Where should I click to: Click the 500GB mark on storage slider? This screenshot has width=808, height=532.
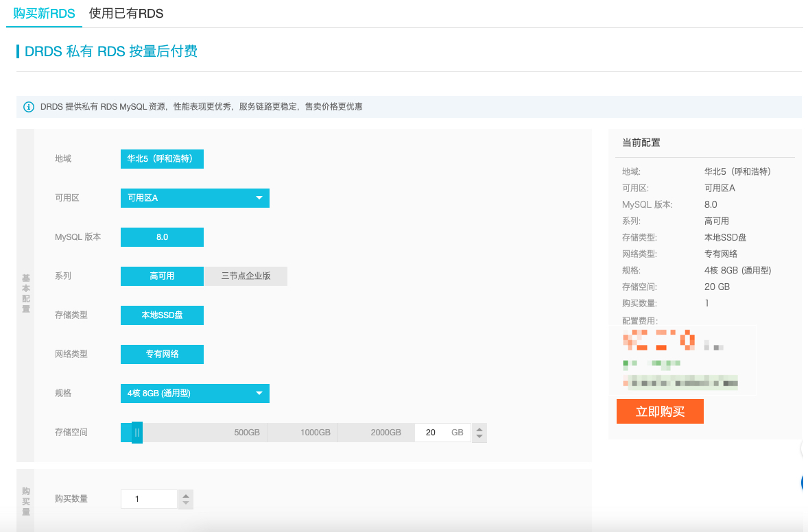pos(247,433)
